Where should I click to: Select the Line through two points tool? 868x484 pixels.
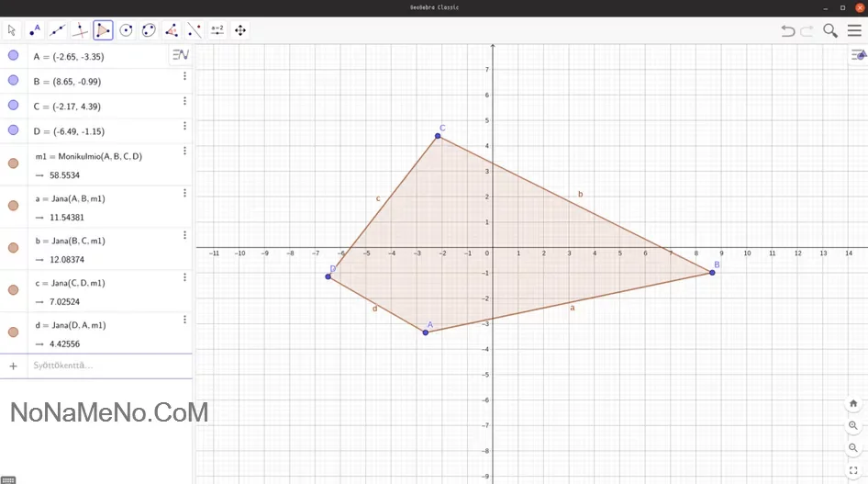click(x=58, y=30)
